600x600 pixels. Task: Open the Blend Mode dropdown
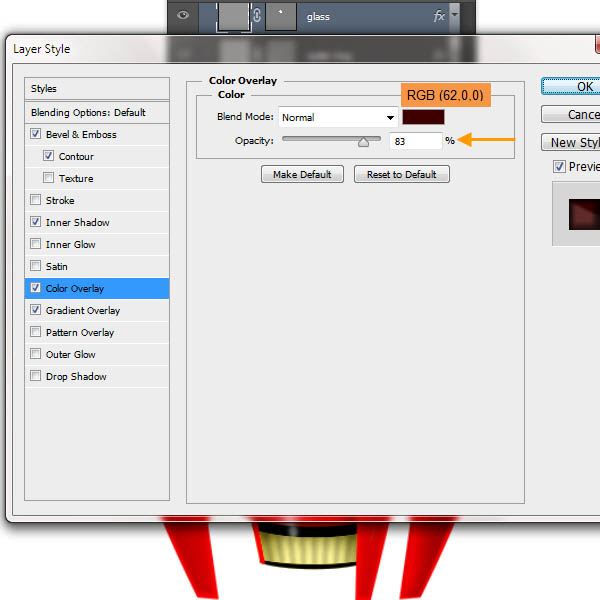point(338,117)
